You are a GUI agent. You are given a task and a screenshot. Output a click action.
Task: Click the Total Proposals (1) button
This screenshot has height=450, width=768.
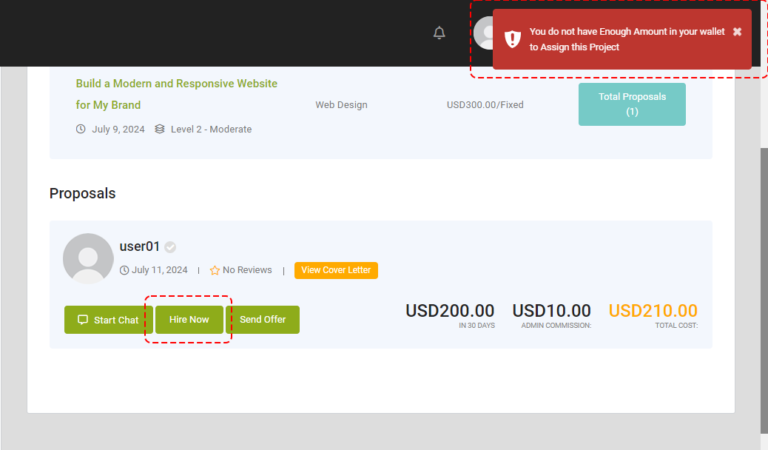point(632,104)
